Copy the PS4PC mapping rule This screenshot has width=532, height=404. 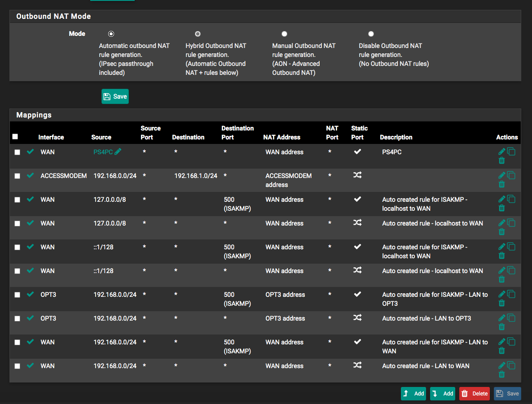[511, 152]
